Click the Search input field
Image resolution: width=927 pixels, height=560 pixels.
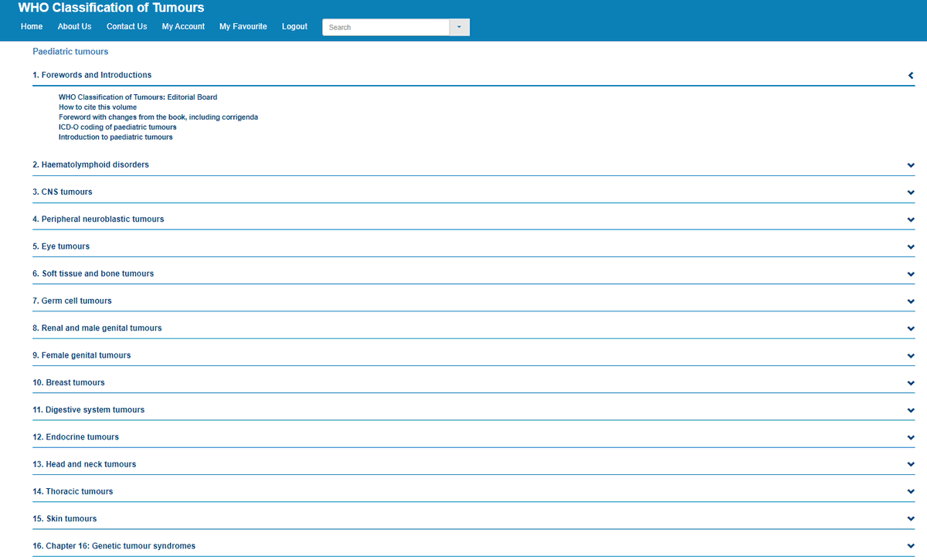(x=385, y=27)
